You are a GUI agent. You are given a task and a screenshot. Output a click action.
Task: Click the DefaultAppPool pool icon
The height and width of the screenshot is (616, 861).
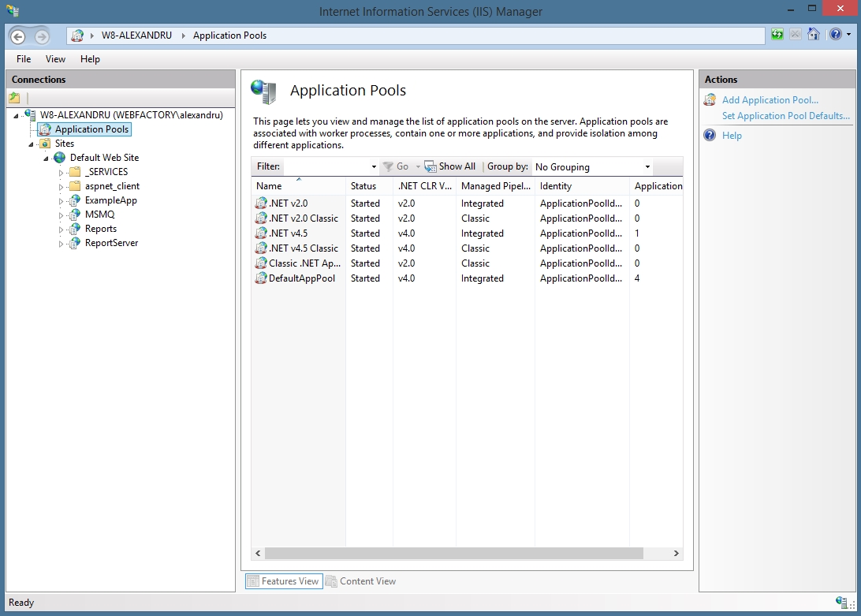coord(261,278)
